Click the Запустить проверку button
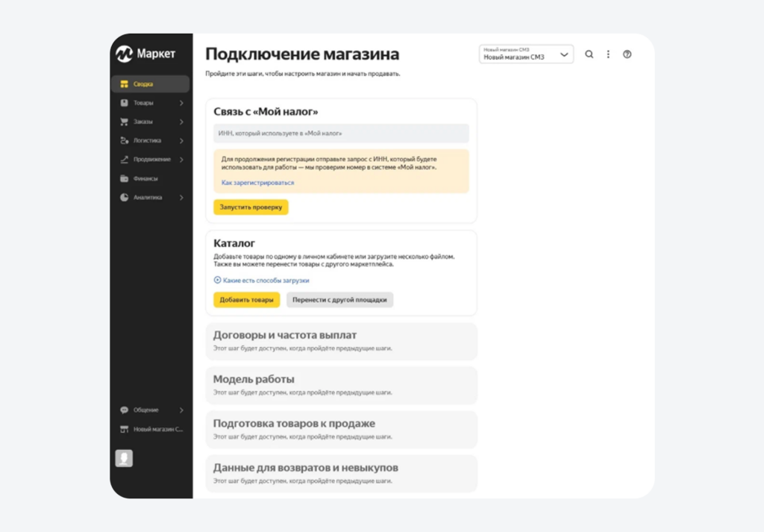764x532 pixels. point(251,207)
